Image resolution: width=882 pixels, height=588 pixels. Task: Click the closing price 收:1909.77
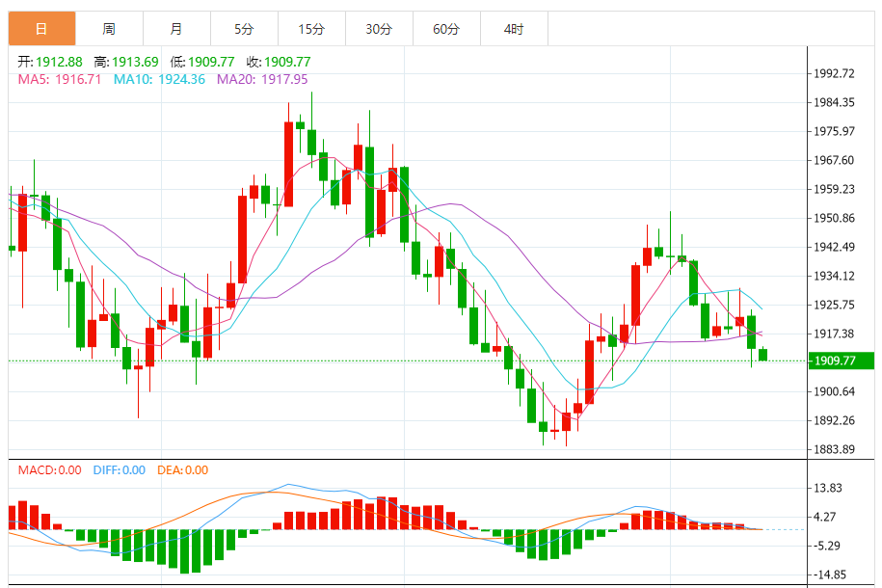tap(279, 62)
